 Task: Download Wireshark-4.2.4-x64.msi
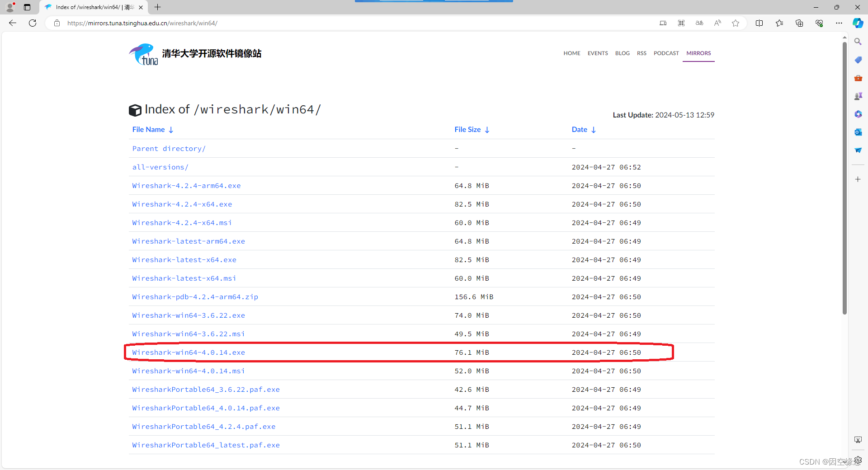[x=182, y=223]
